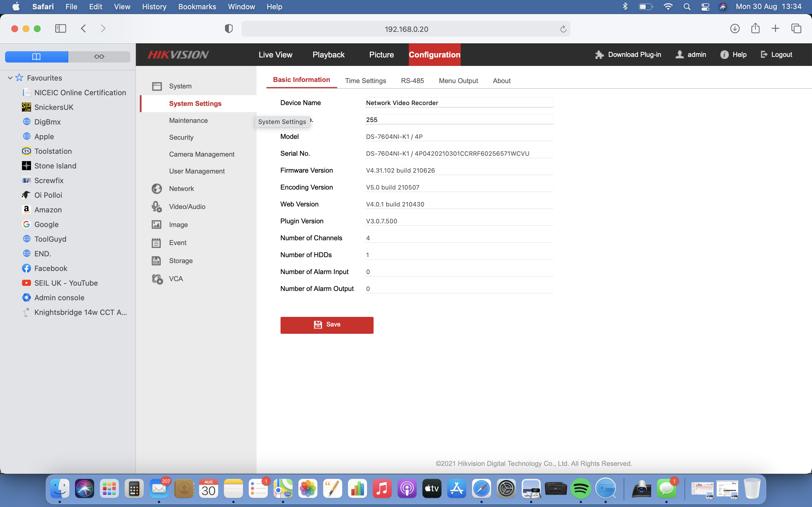Click the HIKVISION logo
The image size is (812, 507).
[x=178, y=54]
